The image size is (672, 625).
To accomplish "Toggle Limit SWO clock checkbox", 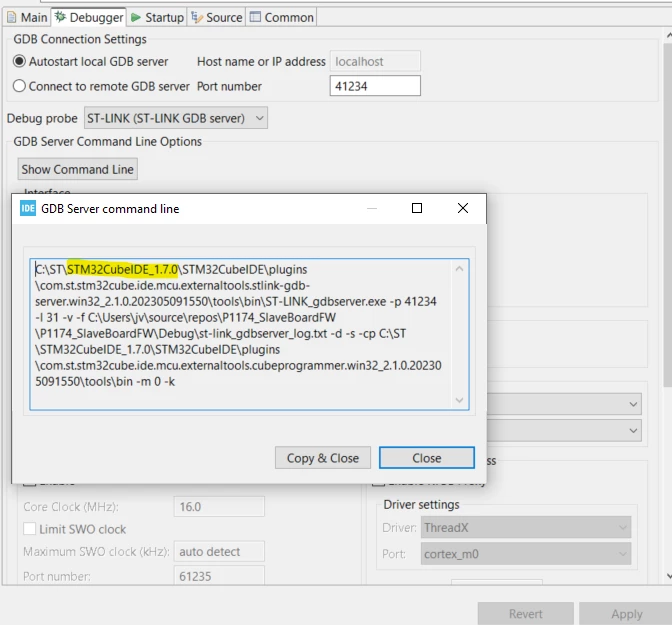I will (x=30, y=529).
